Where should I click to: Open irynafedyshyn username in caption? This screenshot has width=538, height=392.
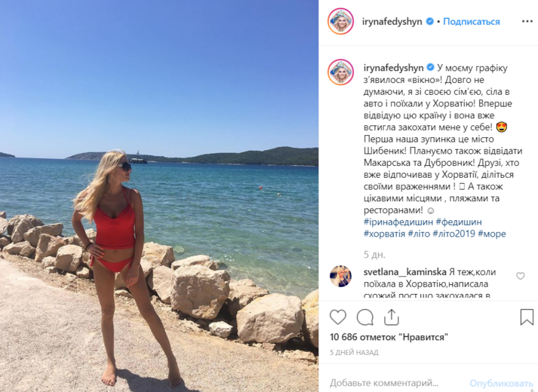tap(394, 68)
